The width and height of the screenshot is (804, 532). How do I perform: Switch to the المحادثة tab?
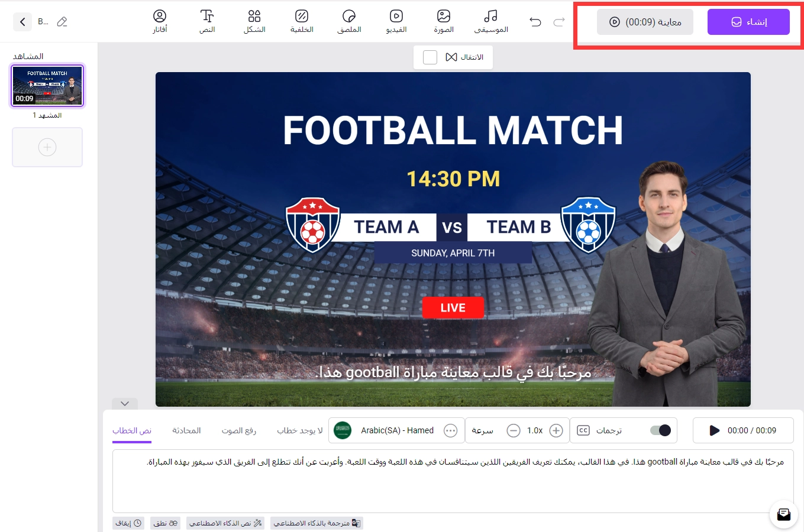tap(186, 430)
